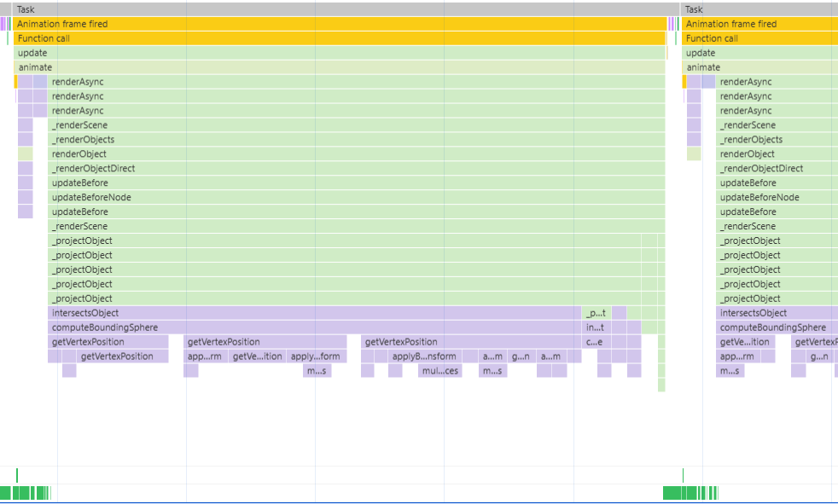Select the left Task header bar
Viewport: 838px width, 504px height.
346,9
